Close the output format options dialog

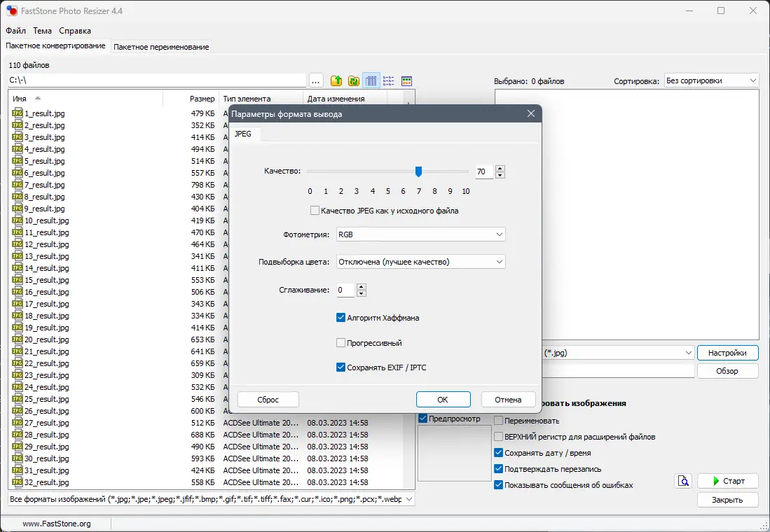click(x=531, y=114)
